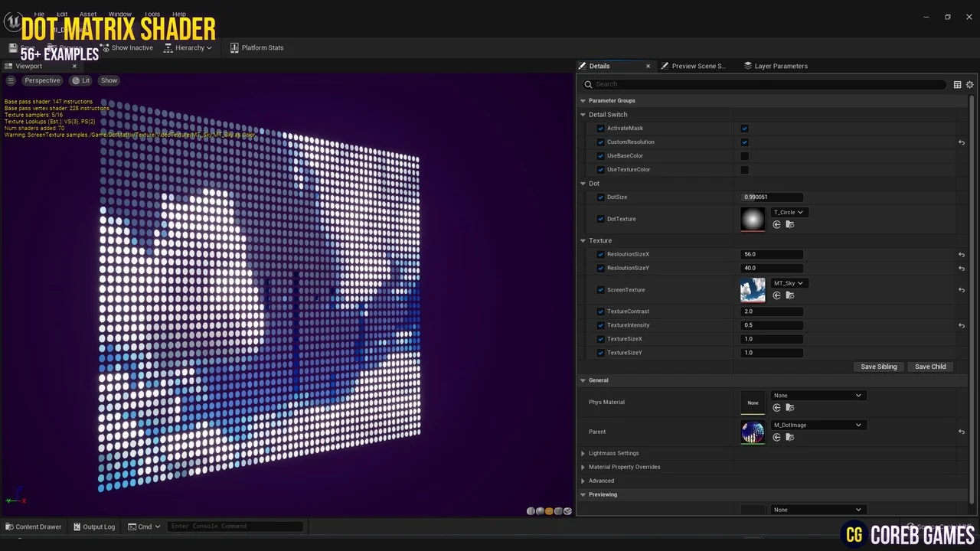This screenshot has width=980, height=551.
Task: Toggle the TextureContrast parameter checkbox
Action: (600, 311)
